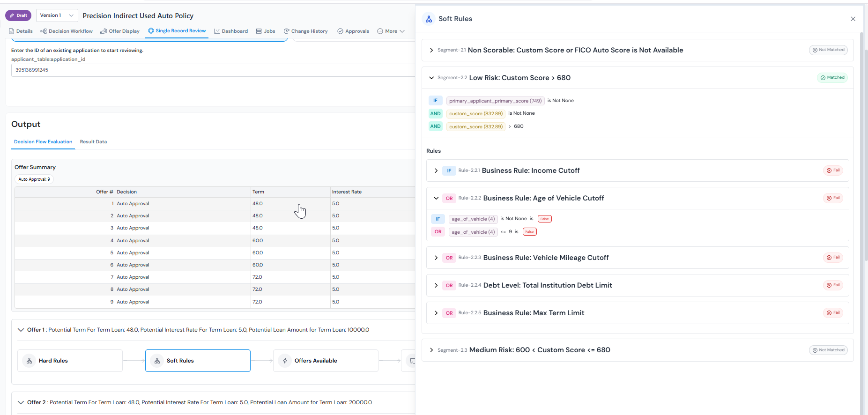Click age_of_vehicle chip in 'is Not None' row
Viewport: 868px width, 415px height.
coord(473,219)
